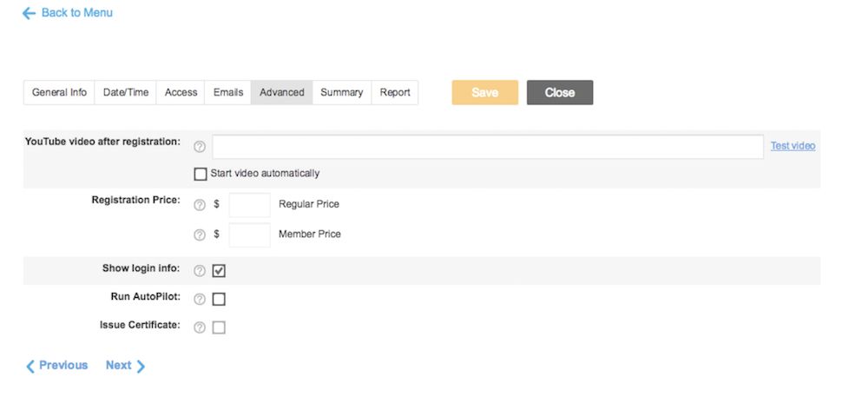Open the Test video link
868x410 pixels.
coord(792,146)
